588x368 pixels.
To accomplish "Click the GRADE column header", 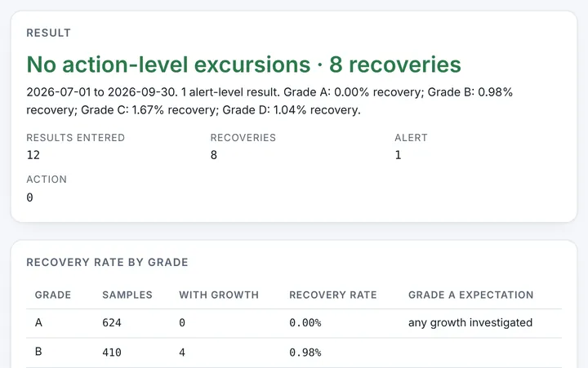I will (53, 295).
